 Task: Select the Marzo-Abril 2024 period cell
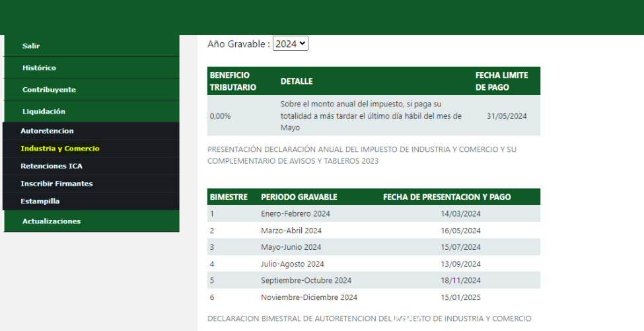(291, 231)
